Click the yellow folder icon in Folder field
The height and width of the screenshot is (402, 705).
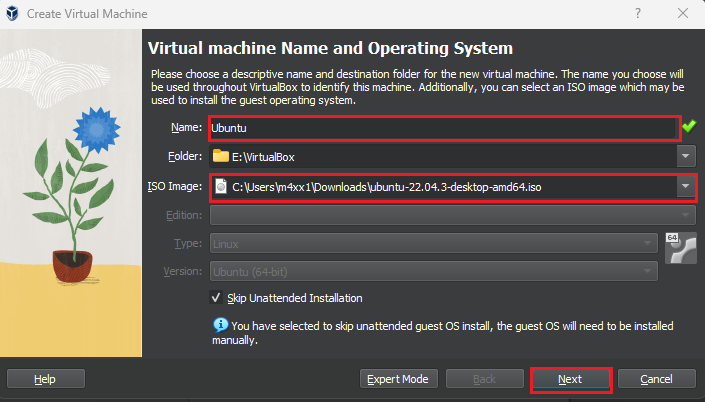click(x=221, y=156)
